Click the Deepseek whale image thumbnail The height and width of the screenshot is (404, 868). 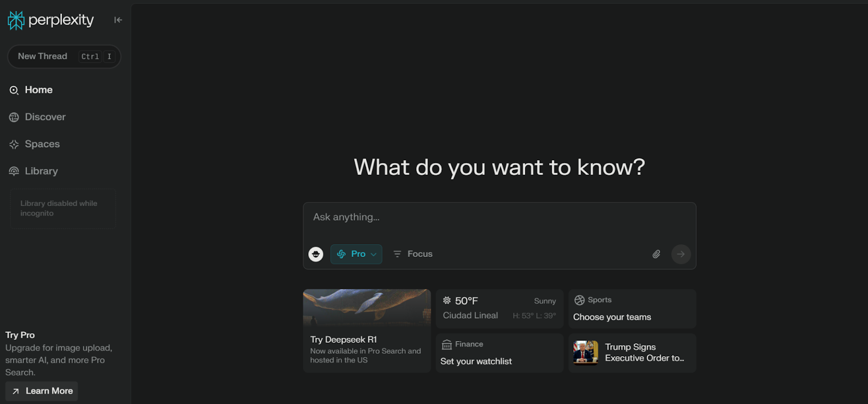[x=367, y=307]
